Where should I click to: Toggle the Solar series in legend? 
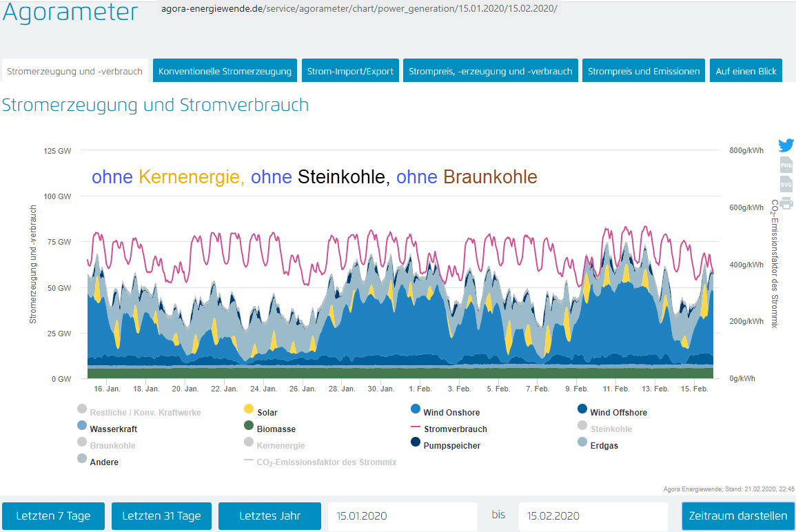coord(267,412)
